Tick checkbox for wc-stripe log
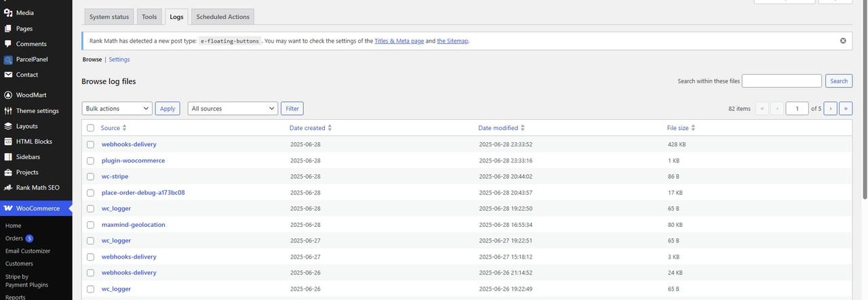868x300 pixels. (91, 177)
